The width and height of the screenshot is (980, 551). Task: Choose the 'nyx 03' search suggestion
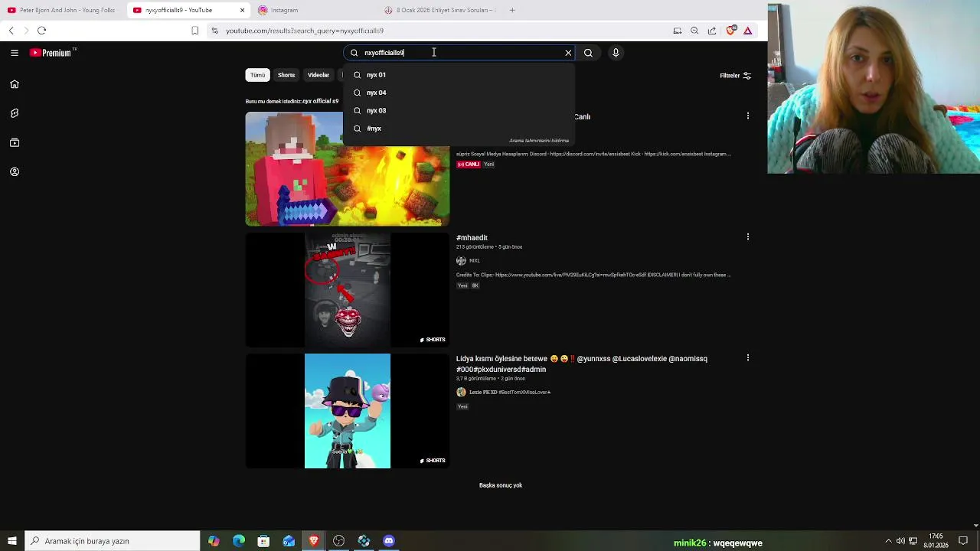(459, 110)
